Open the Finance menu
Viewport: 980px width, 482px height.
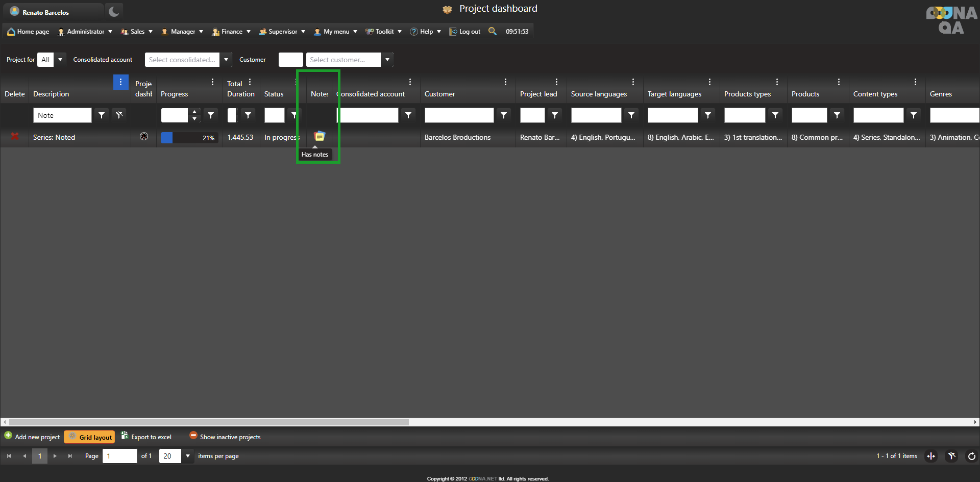(x=231, y=32)
